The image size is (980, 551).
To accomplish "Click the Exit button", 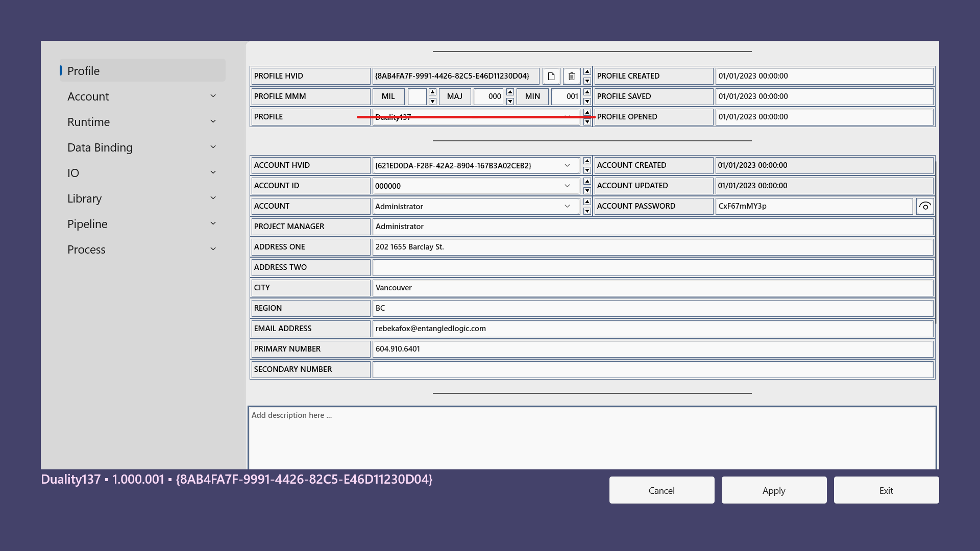I will [886, 490].
